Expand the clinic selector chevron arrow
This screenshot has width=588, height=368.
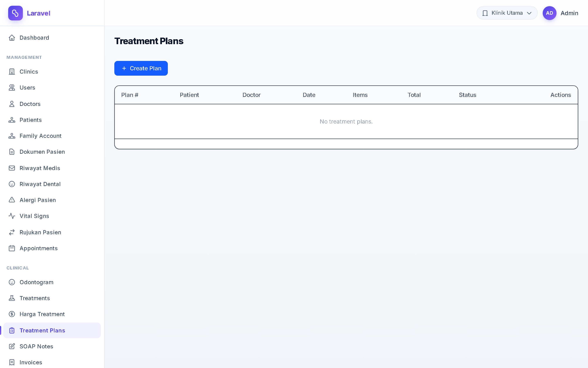pos(529,13)
